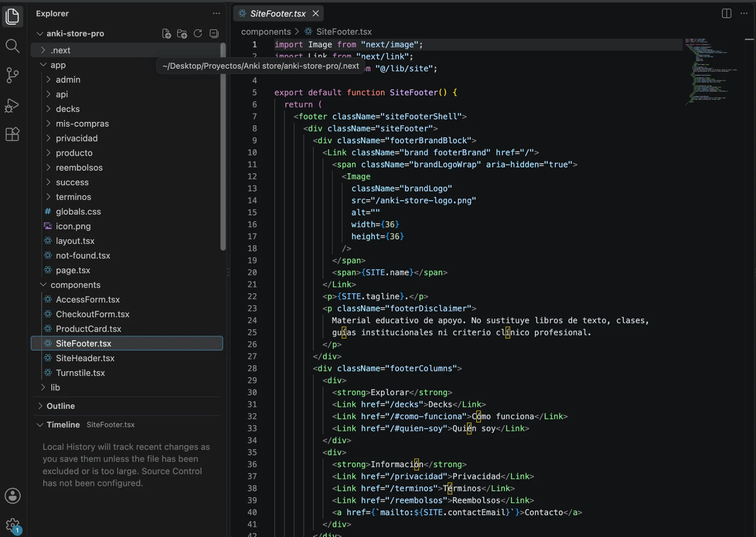756x537 pixels.
Task: Click the 'SiteFooter' function name
Action: [414, 92]
